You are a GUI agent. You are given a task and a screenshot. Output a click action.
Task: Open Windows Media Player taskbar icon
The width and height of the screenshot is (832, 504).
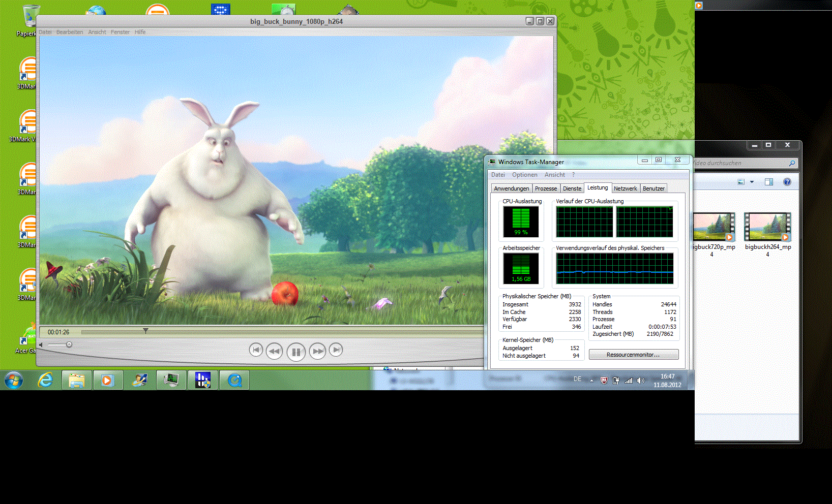click(107, 380)
